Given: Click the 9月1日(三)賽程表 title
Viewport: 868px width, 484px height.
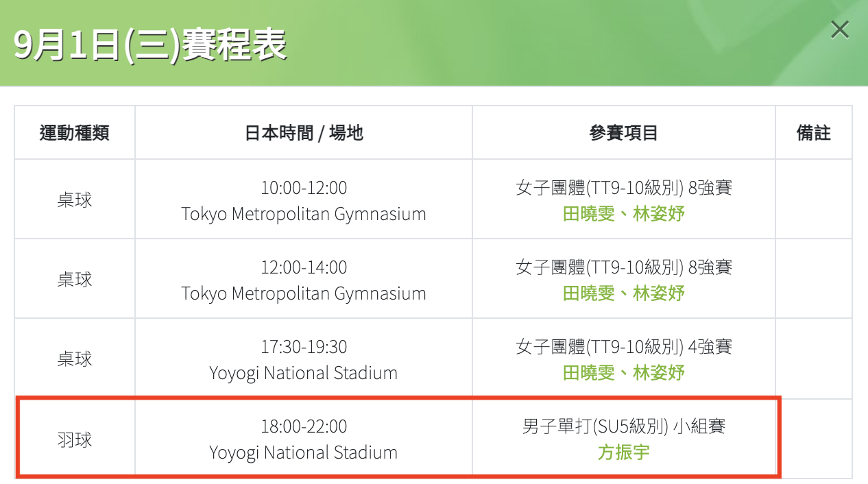Looking at the screenshot, I should (x=149, y=45).
